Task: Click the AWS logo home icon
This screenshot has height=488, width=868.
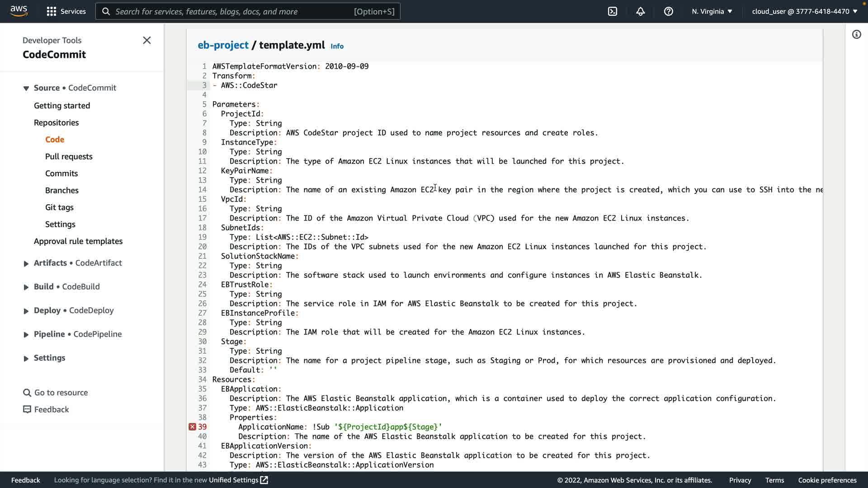Action: tap(19, 11)
